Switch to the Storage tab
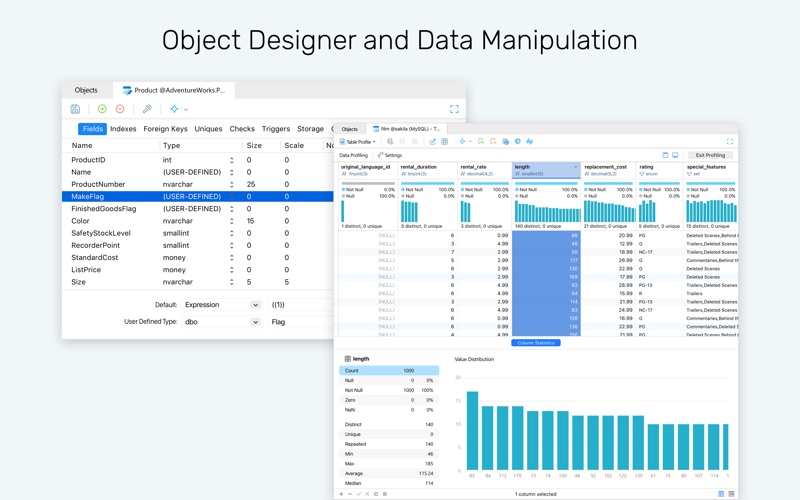 tap(310, 129)
